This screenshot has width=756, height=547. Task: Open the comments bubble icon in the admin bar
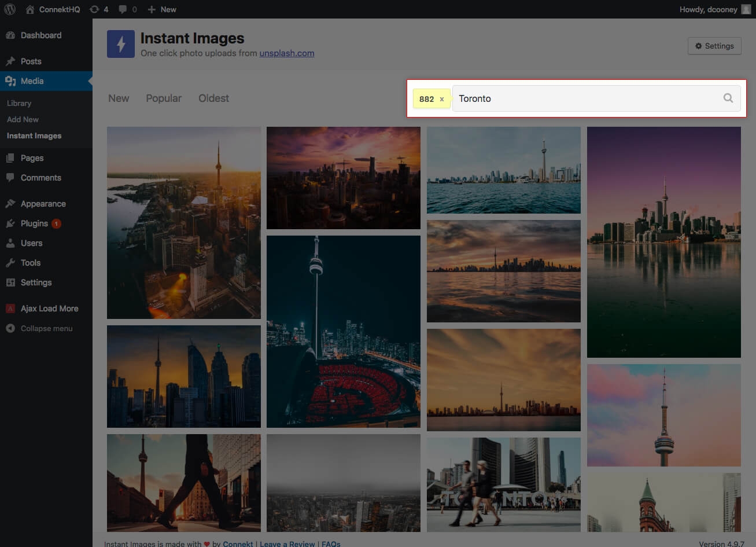(123, 9)
